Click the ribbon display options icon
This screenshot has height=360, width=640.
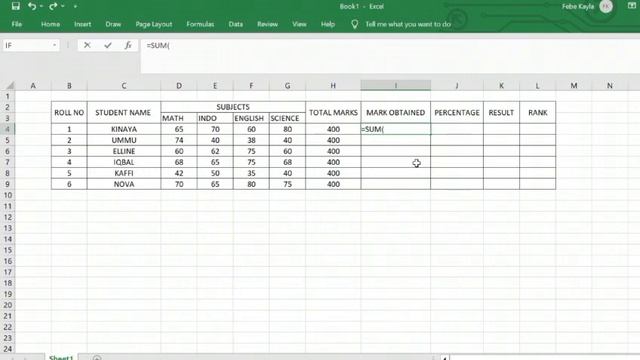pos(631,6)
